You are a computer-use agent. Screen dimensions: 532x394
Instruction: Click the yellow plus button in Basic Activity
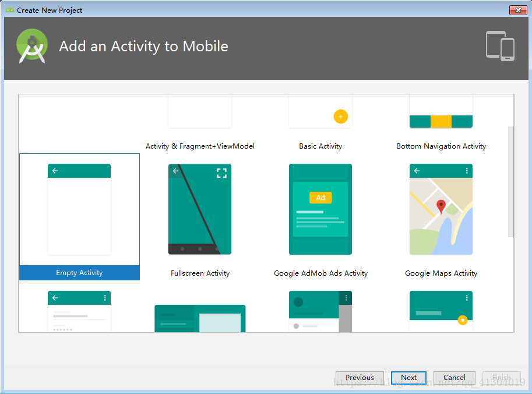[341, 117]
